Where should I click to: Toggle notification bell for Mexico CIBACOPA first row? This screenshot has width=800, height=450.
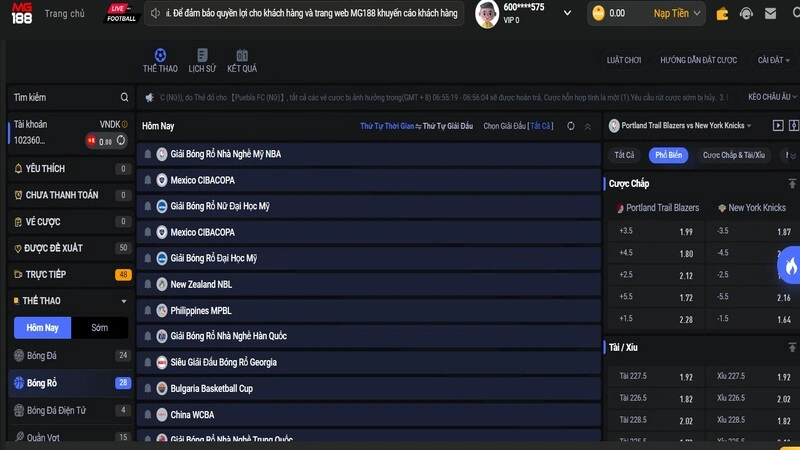click(147, 180)
